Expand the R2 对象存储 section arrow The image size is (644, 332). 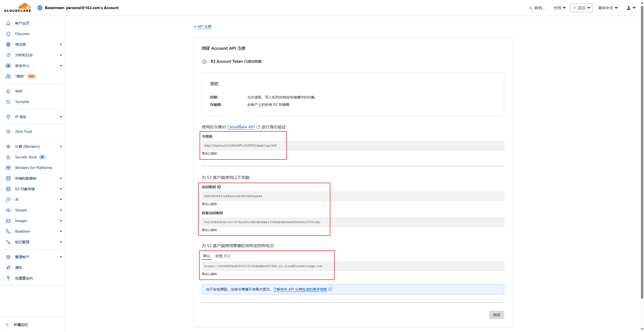[61, 189]
